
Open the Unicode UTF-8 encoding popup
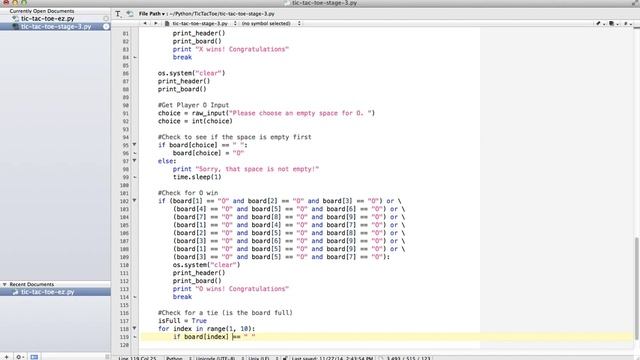(x=219, y=358)
